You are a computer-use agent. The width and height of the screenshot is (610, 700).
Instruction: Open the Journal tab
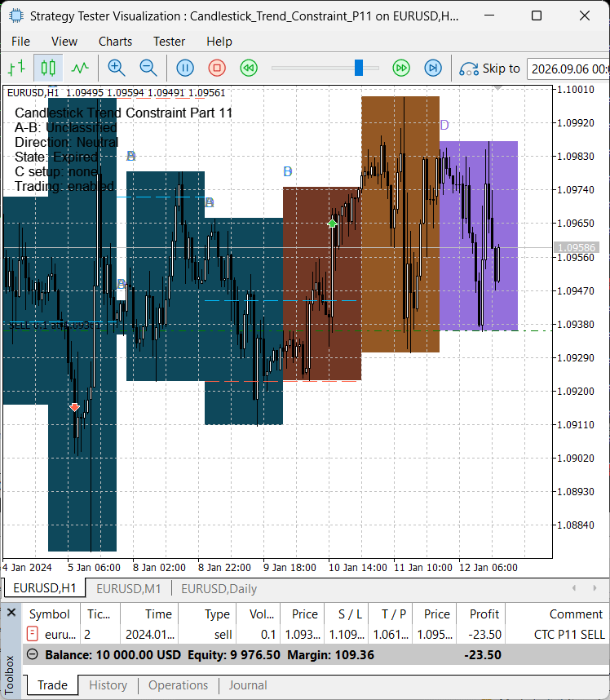click(x=248, y=684)
